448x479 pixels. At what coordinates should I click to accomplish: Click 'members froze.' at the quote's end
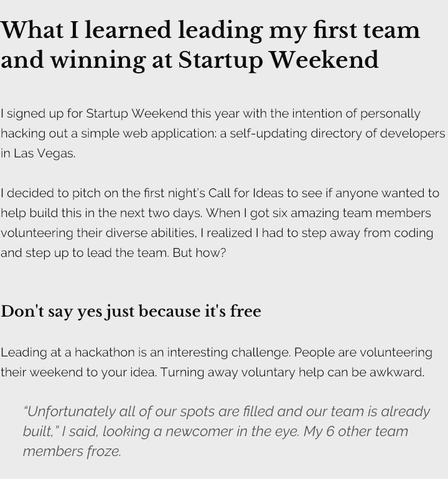72,452
